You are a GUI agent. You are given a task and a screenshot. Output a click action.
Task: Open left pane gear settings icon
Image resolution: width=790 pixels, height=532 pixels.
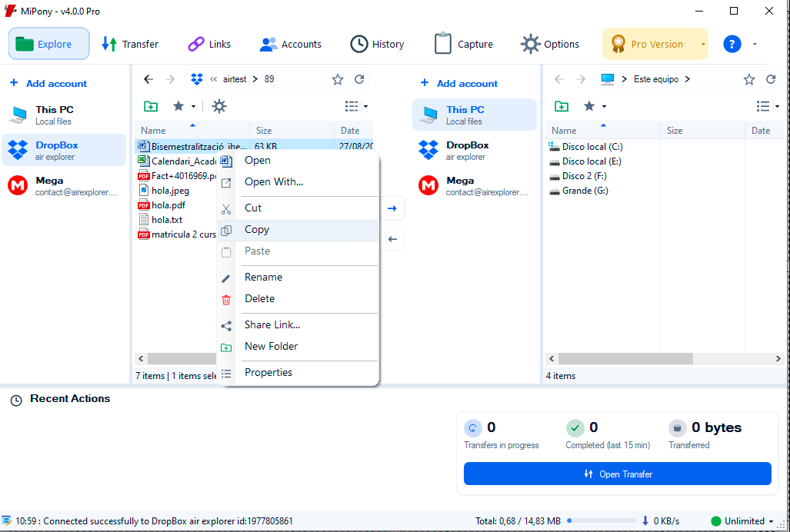[x=219, y=106]
